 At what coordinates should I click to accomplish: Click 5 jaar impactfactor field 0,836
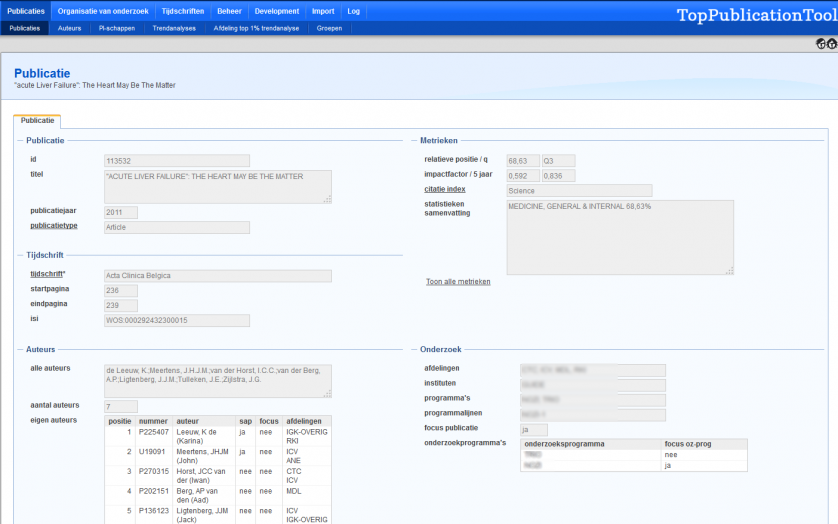coord(558,176)
